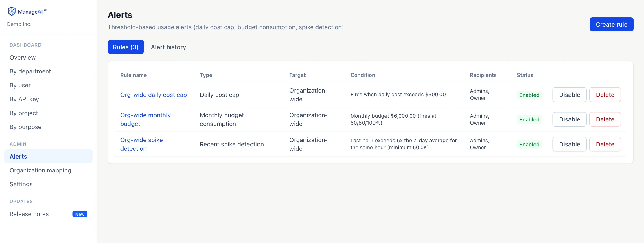Click the Target column header

pyautogui.click(x=297, y=75)
